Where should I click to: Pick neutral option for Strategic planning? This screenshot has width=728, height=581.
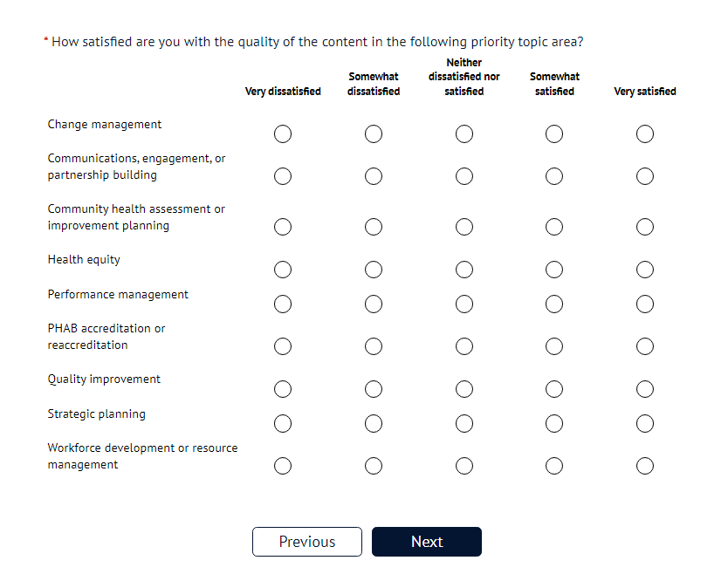point(464,423)
